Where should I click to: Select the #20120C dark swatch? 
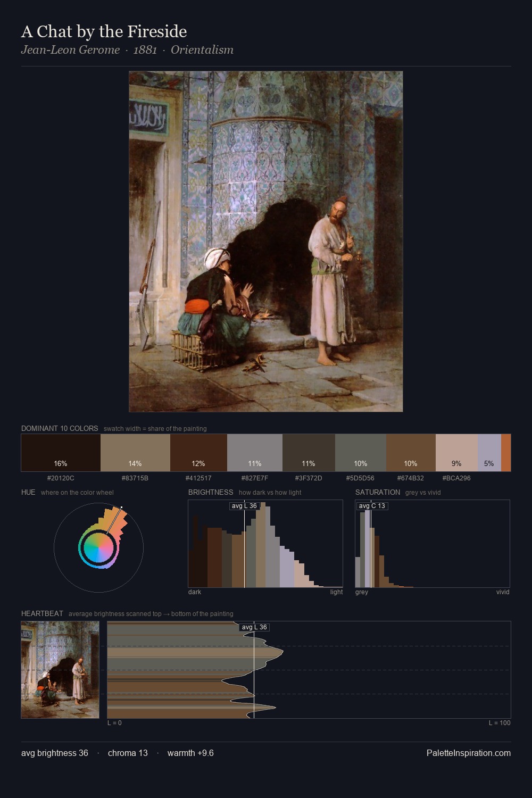pos(61,453)
